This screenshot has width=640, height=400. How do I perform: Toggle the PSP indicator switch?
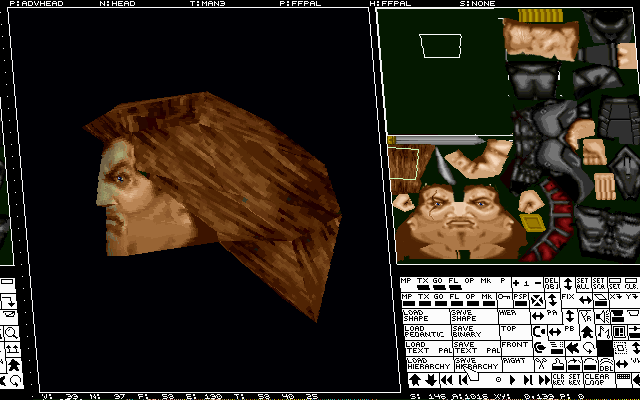point(521,300)
